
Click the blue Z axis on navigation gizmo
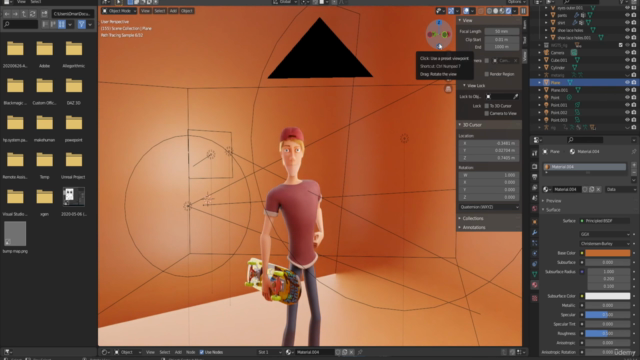(439, 23)
